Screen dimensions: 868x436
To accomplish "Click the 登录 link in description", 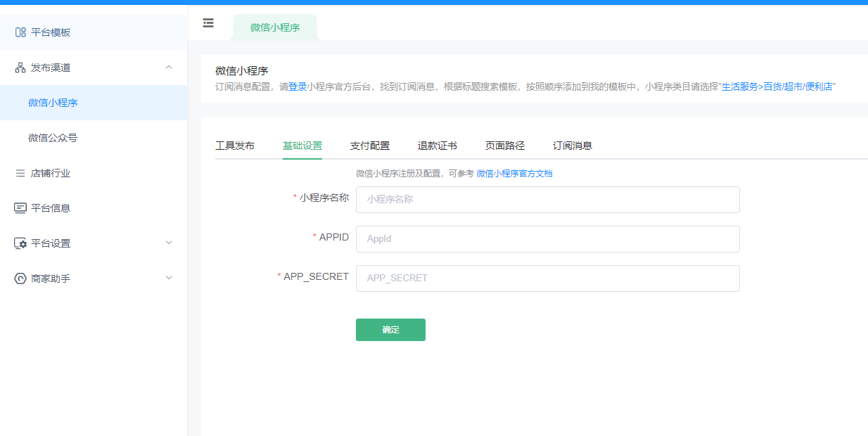I will pyautogui.click(x=298, y=87).
